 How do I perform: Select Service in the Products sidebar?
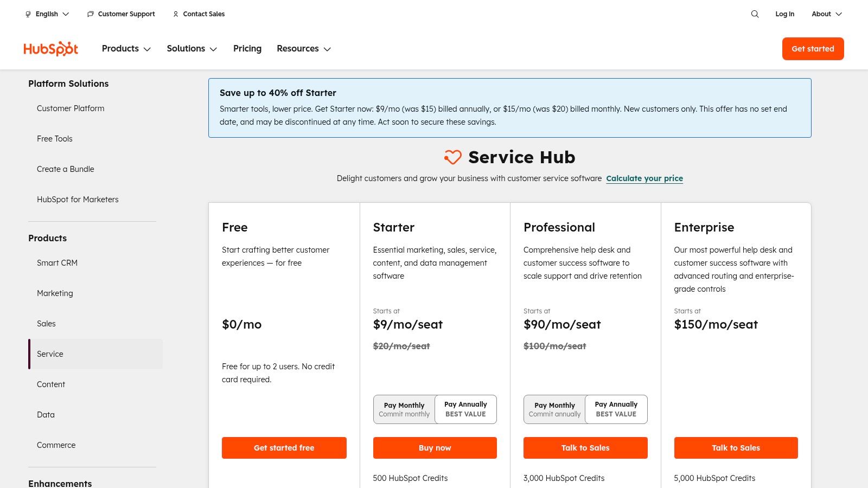[50, 354]
